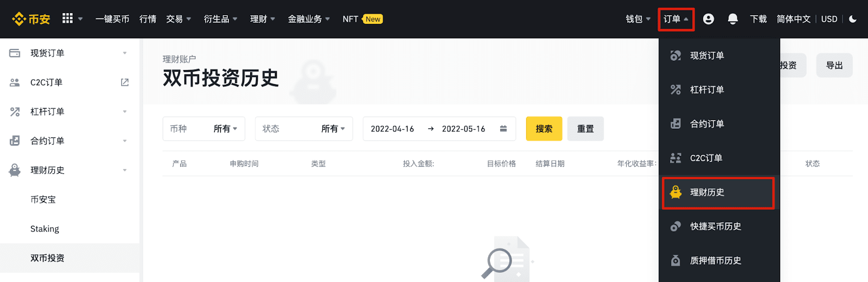
Task: Open the 订单 top menu
Action: (x=676, y=19)
